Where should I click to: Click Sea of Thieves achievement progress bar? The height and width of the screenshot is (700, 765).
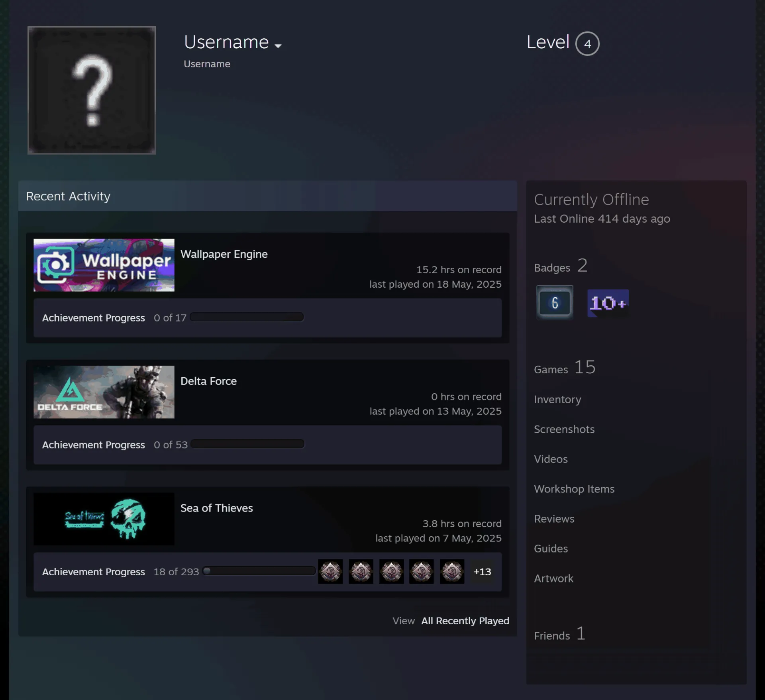coord(259,571)
